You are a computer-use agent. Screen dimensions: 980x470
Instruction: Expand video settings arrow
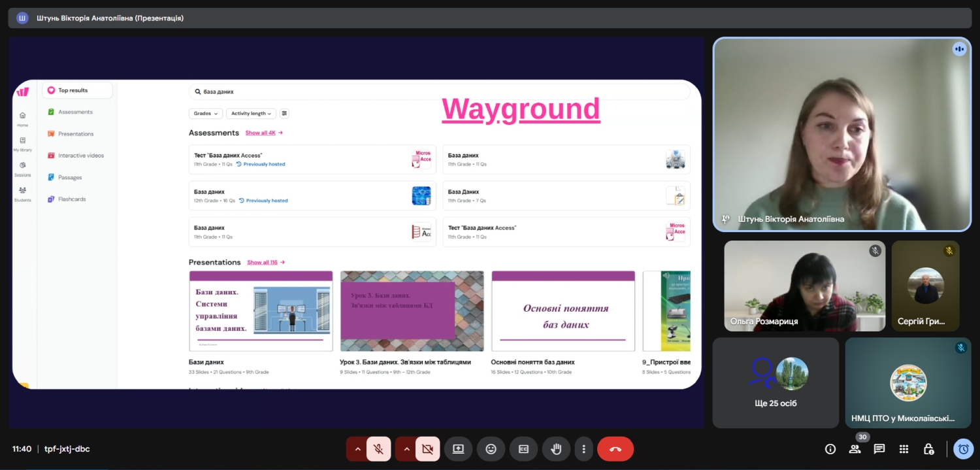click(x=406, y=449)
